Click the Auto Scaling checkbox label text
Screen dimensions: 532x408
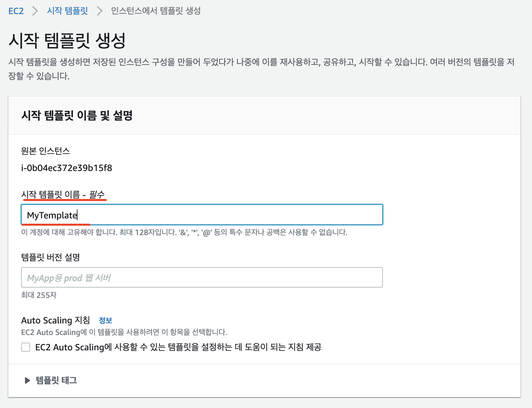178,347
